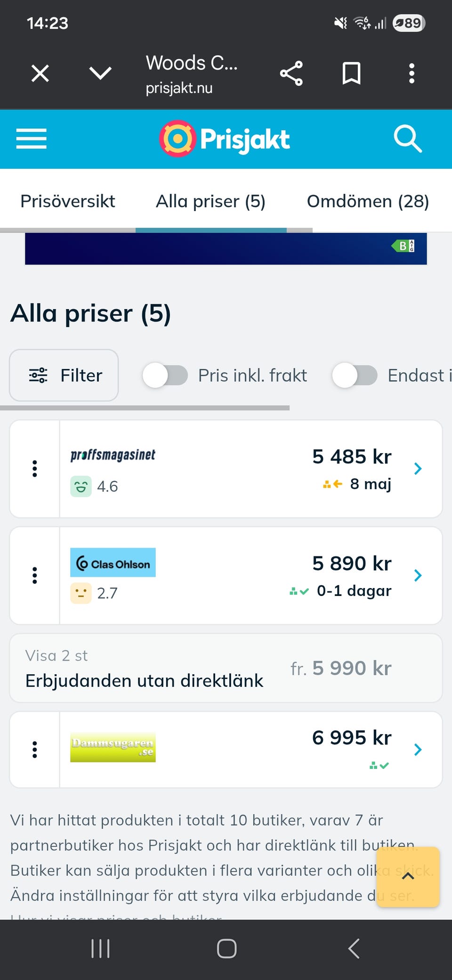Open options menu for Proffsmagasinet offer
This screenshot has height=980, width=452.
(34, 469)
